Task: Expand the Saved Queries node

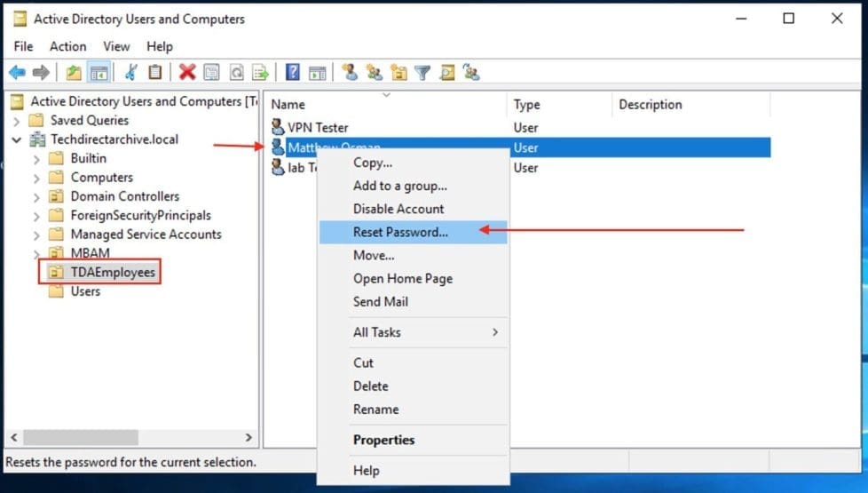Action: point(17,121)
